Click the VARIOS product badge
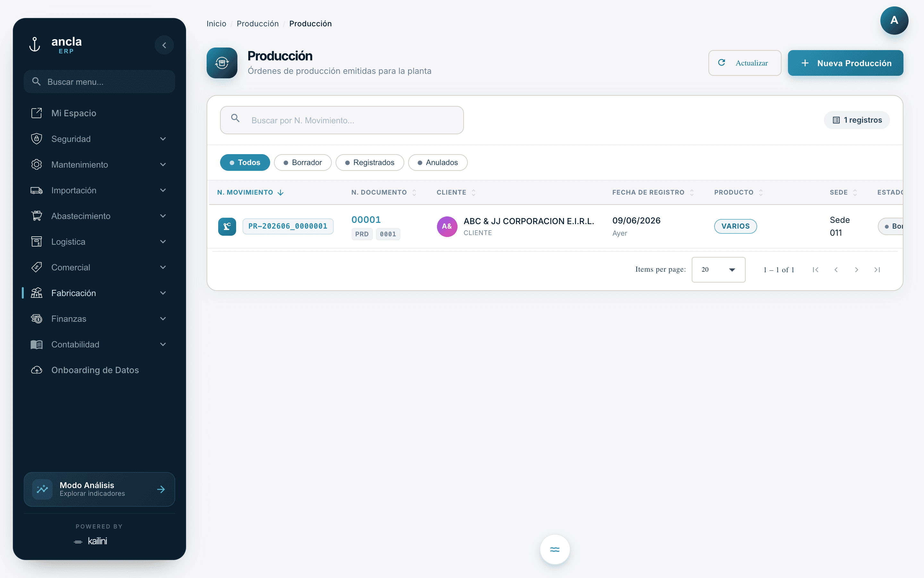 [736, 226]
